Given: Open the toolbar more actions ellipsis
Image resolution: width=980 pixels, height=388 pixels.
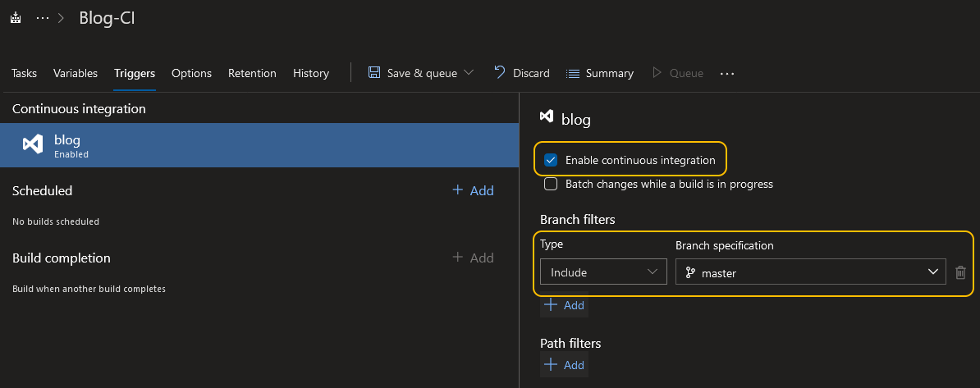Looking at the screenshot, I should tap(726, 73).
